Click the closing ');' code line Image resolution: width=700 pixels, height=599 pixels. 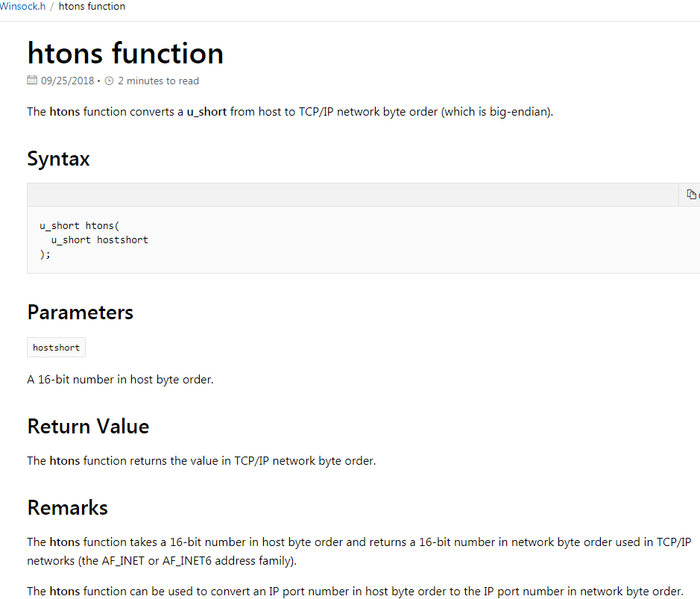pyautogui.click(x=45, y=254)
